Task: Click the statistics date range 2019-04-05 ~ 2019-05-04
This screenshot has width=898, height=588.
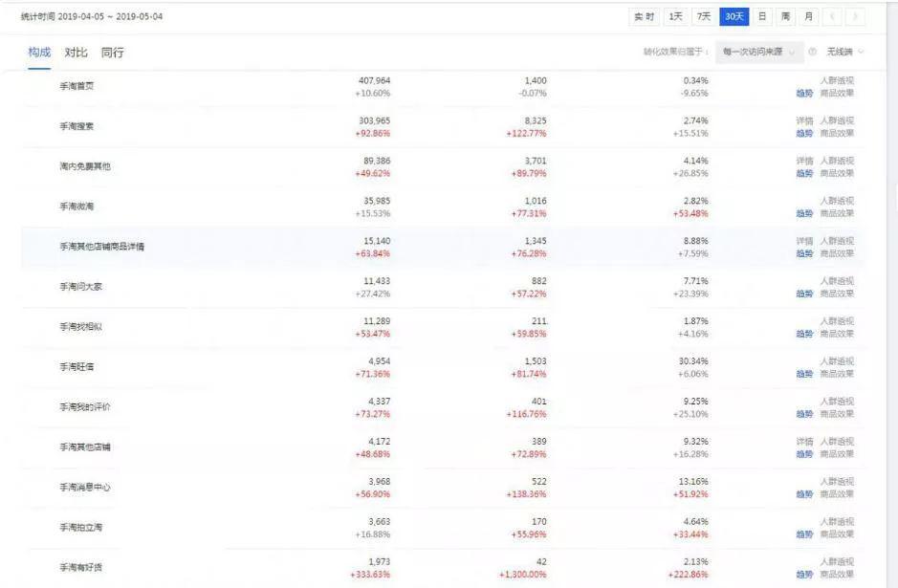Action: click(x=110, y=16)
